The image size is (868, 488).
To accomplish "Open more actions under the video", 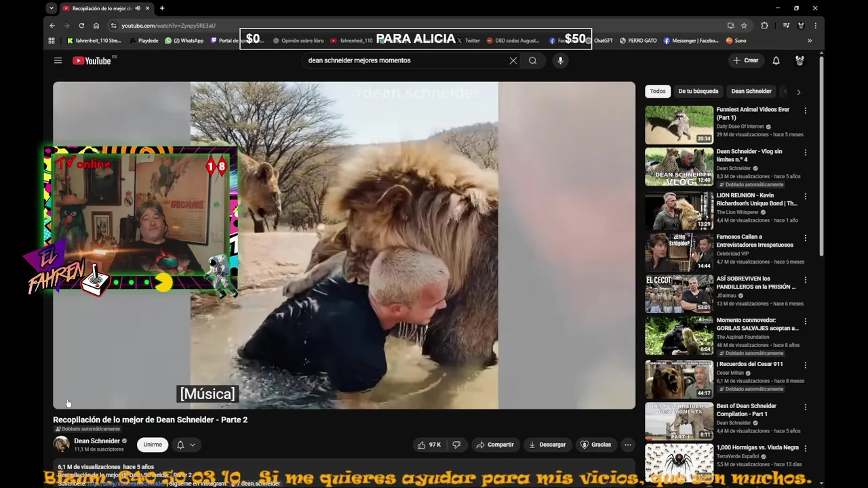I will point(628,445).
